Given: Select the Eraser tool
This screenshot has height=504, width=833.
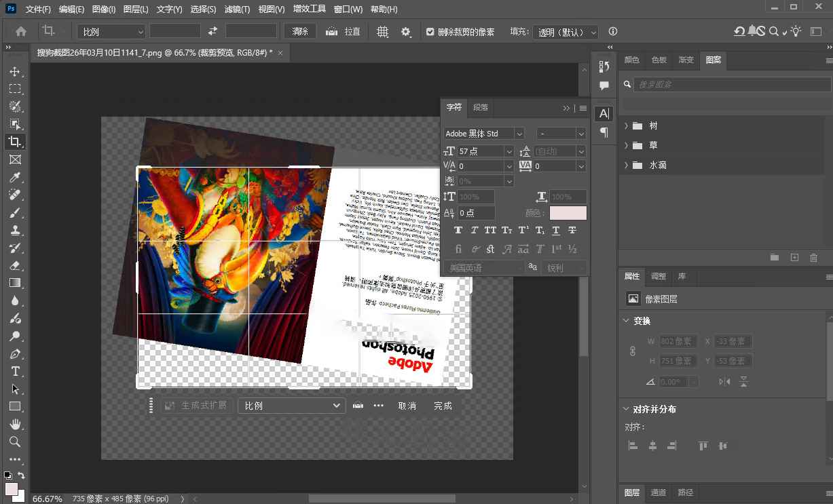Looking at the screenshot, I should click(15, 265).
